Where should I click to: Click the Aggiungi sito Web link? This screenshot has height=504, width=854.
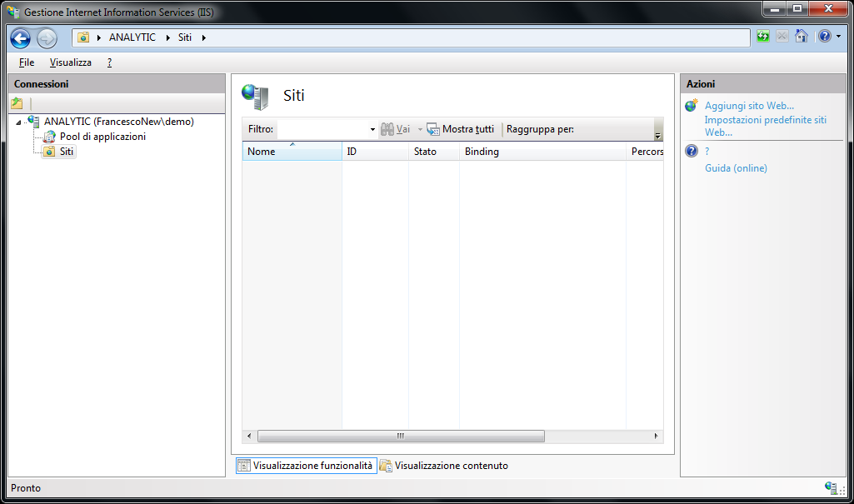pyautogui.click(x=749, y=106)
